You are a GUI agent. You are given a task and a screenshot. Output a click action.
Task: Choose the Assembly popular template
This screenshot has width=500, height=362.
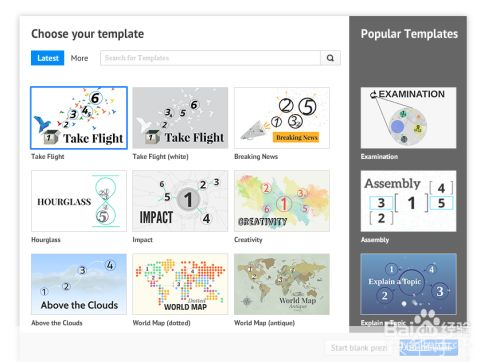coord(408,201)
